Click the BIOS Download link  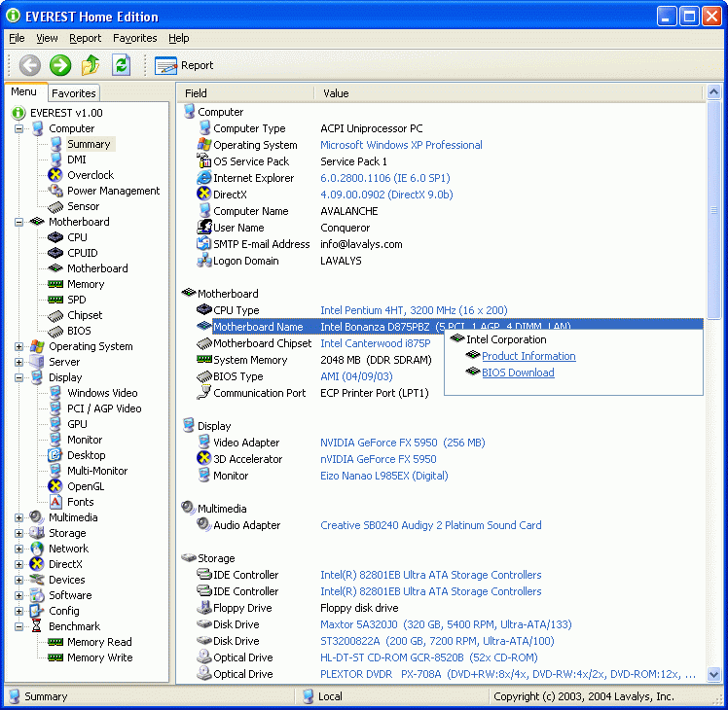(518, 373)
